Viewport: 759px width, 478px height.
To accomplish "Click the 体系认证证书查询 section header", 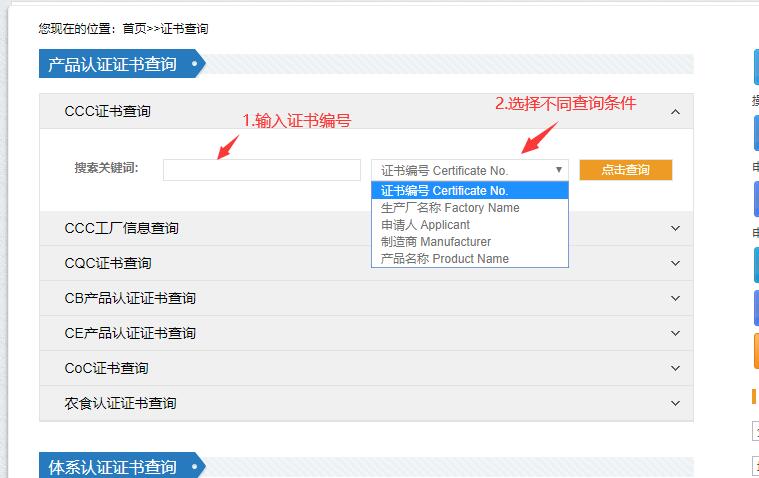I will point(112,467).
